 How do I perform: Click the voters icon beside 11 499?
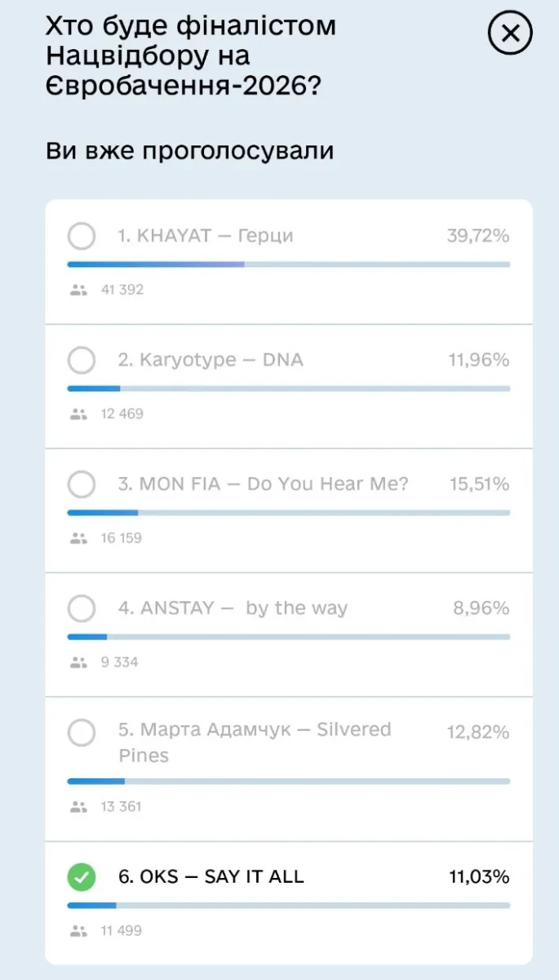[x=78, y=930]
